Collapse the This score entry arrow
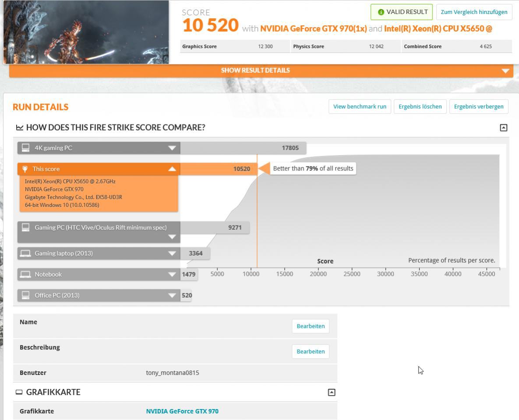 [172, 169]
